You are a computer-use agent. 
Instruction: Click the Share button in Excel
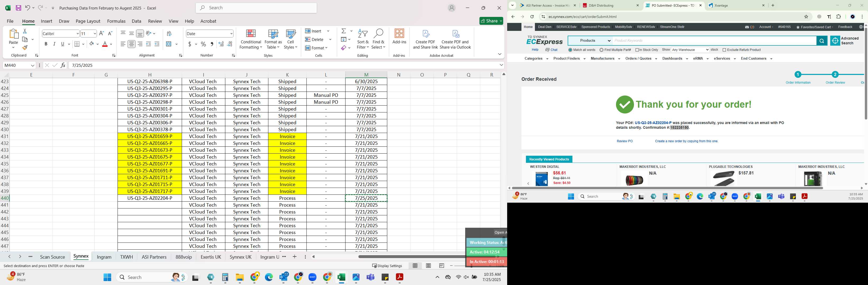(x=491, y=21)
